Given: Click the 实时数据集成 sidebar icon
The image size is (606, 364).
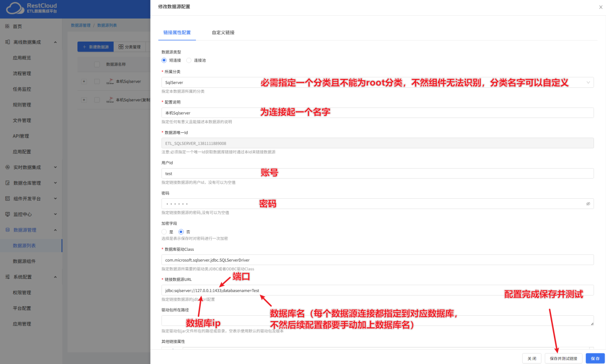Looking at the screenshot, I should (x=7, y=167).
